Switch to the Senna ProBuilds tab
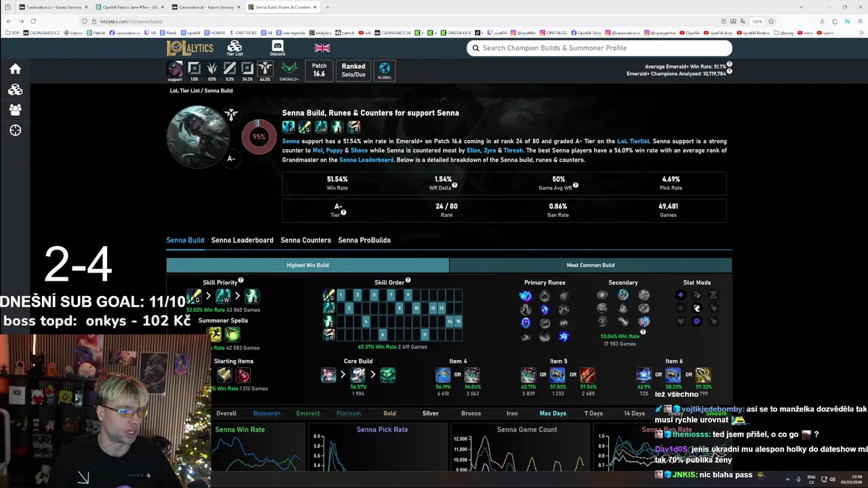 pos(364,240)
